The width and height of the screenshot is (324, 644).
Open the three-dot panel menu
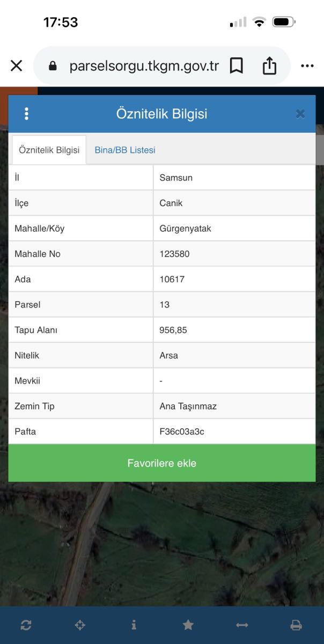(x=26, y=114)
